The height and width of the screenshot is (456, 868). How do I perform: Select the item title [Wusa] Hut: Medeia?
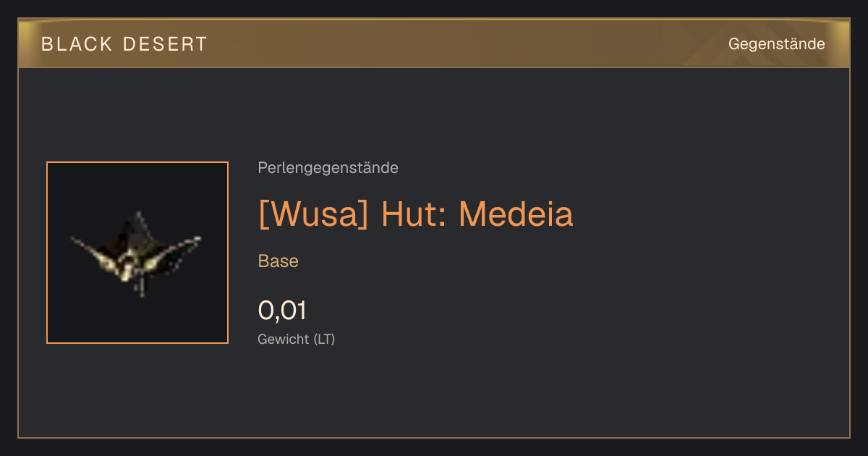click(415, 214)
